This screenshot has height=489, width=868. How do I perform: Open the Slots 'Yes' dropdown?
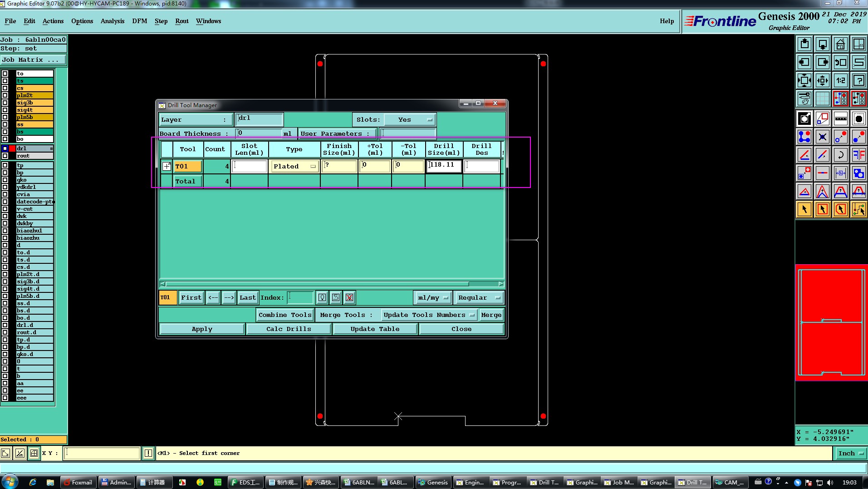(x=410, y=120)
